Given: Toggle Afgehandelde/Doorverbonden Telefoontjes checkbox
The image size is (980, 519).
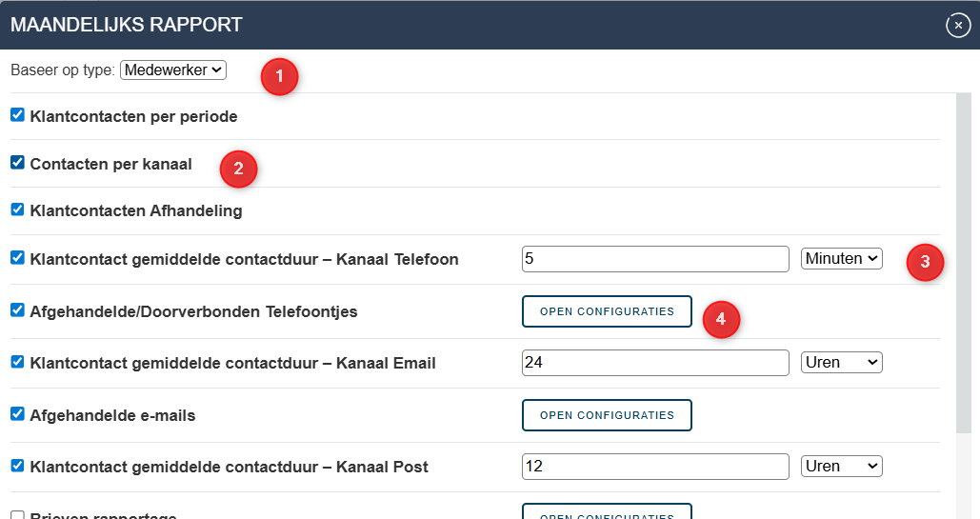Looking at the screenshot, I should (17, 310).
